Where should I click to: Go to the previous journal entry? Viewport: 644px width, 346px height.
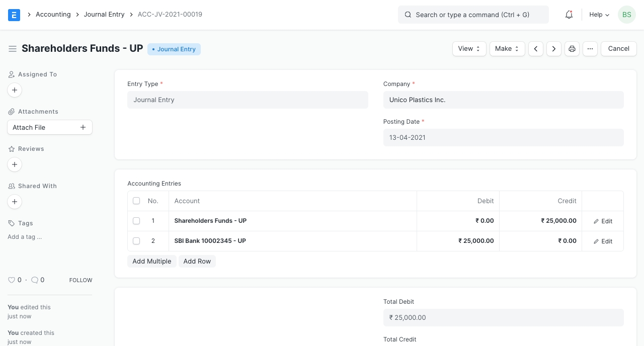coord(536,49)
